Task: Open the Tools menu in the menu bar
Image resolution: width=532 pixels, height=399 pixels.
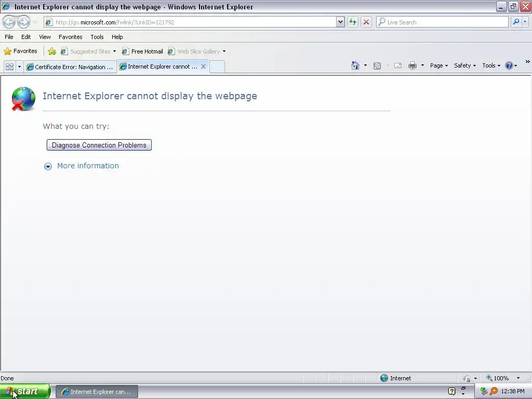Action: click(97, 37)
